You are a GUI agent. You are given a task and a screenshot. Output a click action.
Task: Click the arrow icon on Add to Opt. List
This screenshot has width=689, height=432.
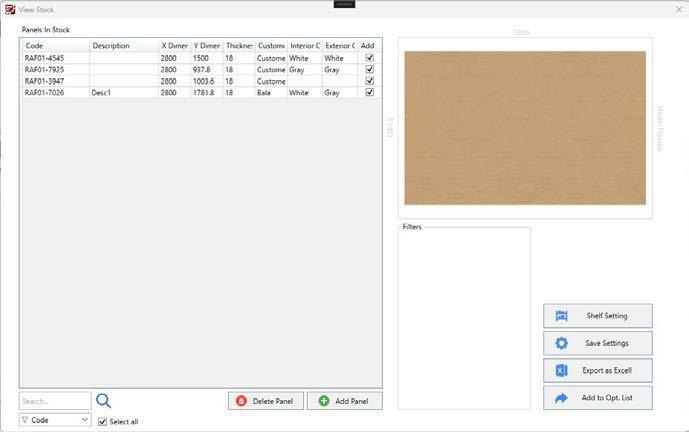561,398
